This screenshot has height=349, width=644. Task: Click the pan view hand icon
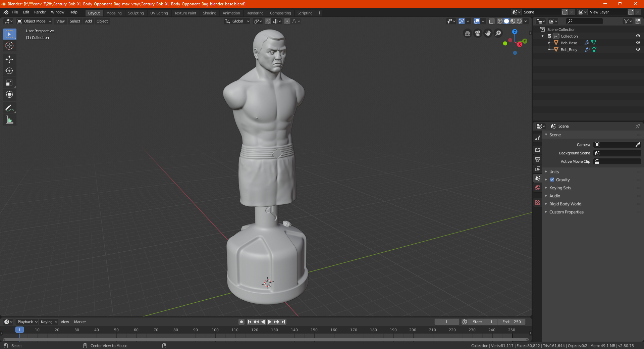(488, 33)
